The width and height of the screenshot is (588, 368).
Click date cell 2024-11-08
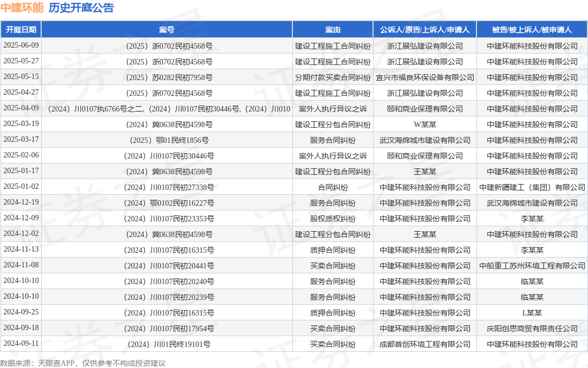pyautogui.click(x=21, y=265)
